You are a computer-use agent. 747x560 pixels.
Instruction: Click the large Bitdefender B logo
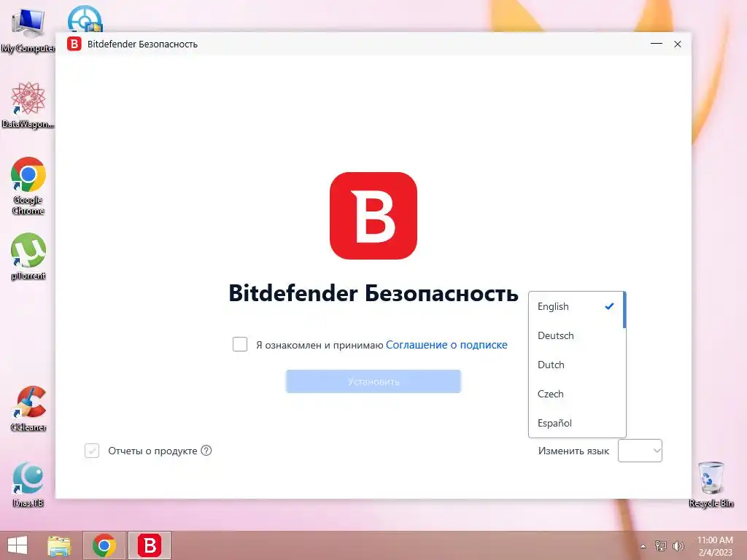tap(373, 216)
